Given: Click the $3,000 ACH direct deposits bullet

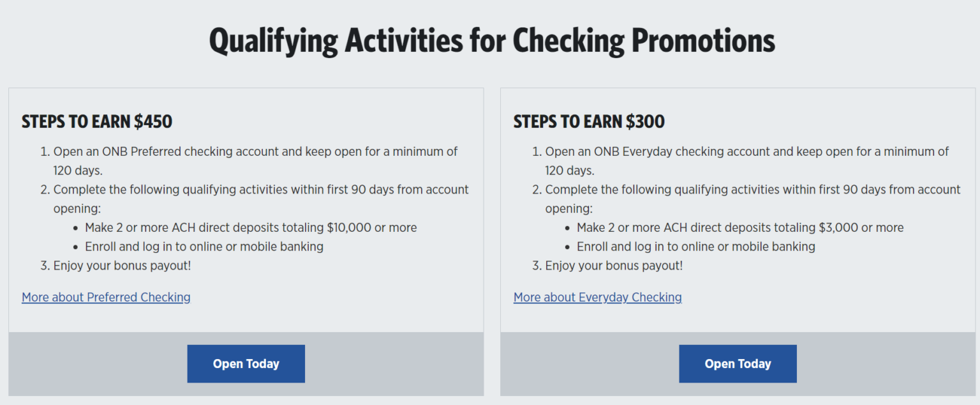Looking at the screenshot, I should click(740, 227).
